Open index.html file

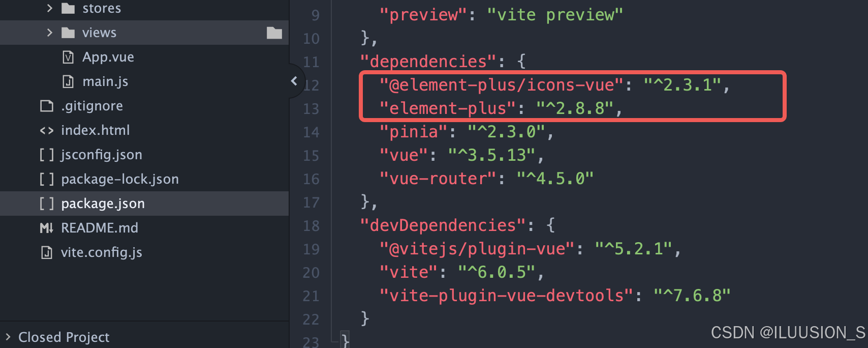pos(96,130)
